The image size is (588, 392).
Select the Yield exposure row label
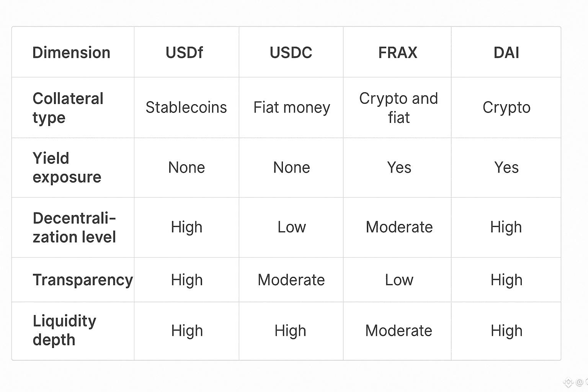click(x=67, y=168)
